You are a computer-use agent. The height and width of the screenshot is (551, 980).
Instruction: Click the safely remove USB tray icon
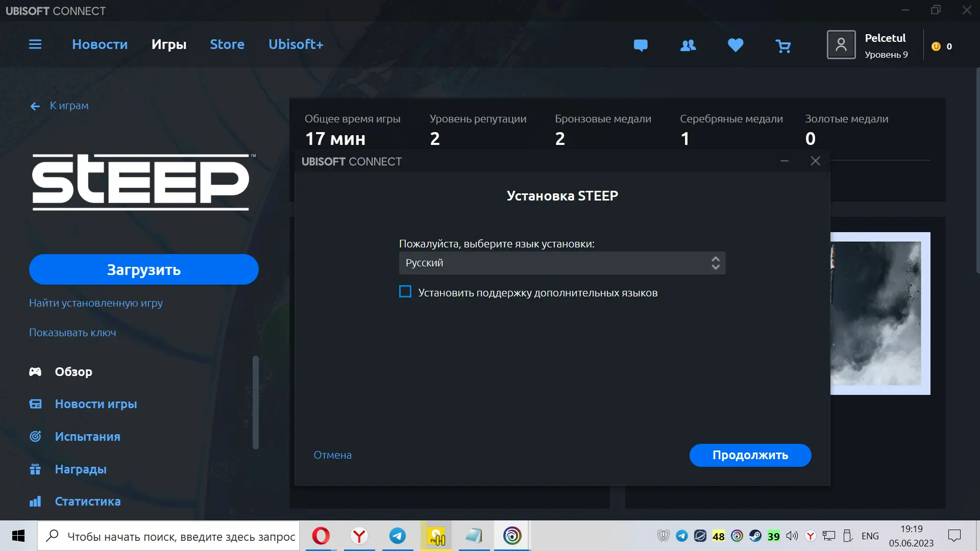coord(847,536)
